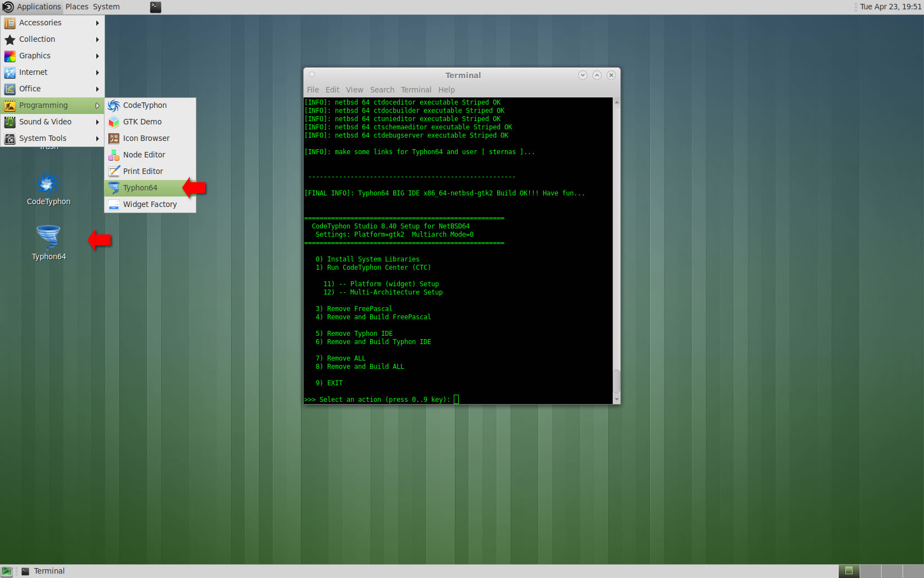Open the Internet menu category
Image resolution: width=924 pixels, height=578 pixels.
pos(52,72)
